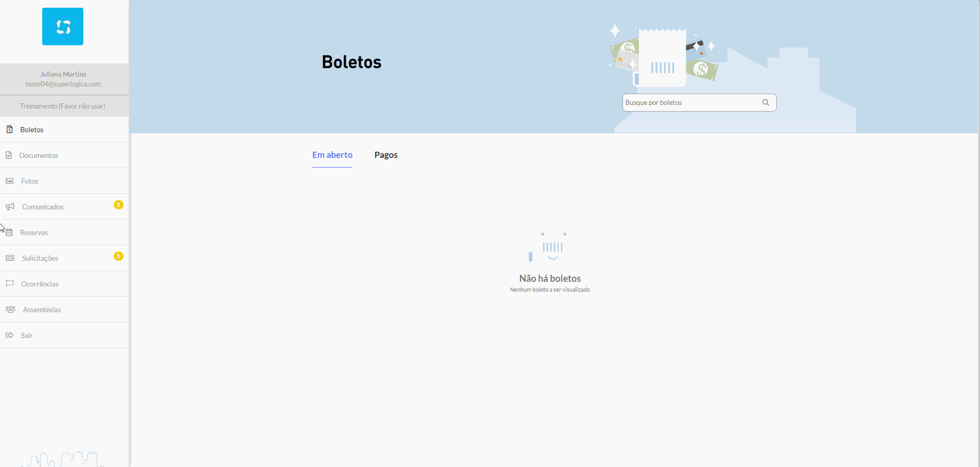Click the Comunicados megaphone icon

pyautogui.click(x=10, y=206)
